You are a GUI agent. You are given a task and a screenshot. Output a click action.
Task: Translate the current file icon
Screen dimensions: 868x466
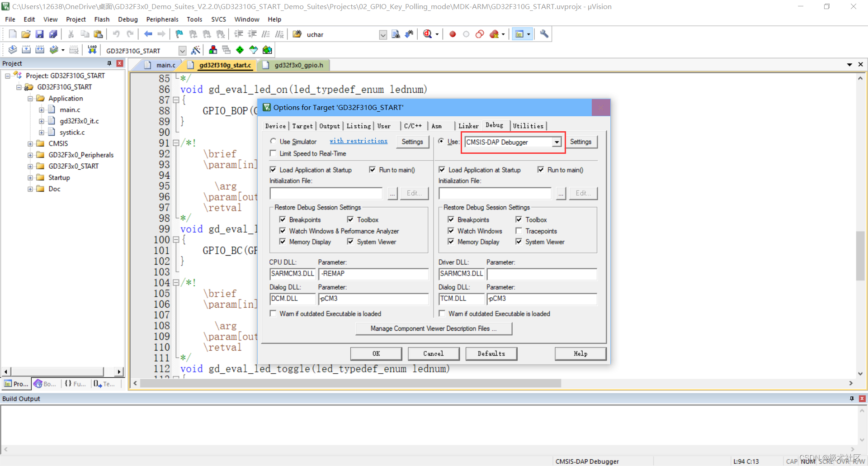[x=13, y=50]
